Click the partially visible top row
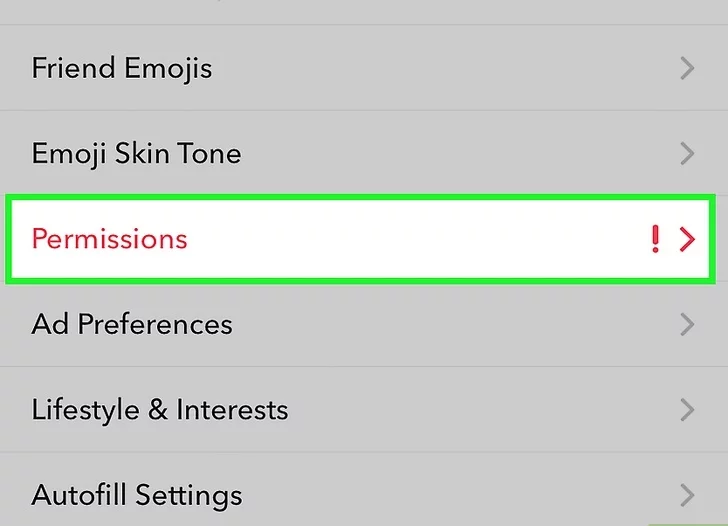The image size is (728, 526). tap(364, 11)
